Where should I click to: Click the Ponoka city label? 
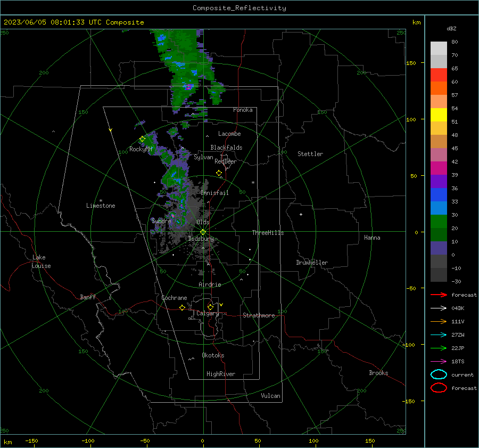coord(243,110)
